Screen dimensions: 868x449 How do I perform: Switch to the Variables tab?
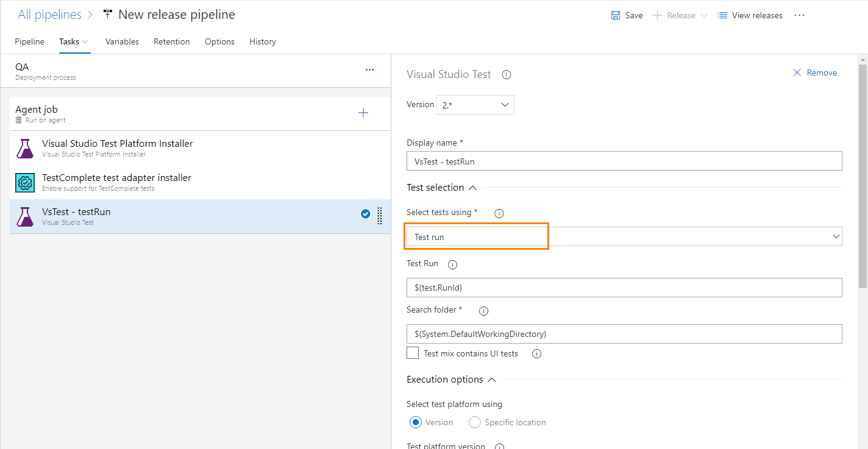tap(122, 41)
